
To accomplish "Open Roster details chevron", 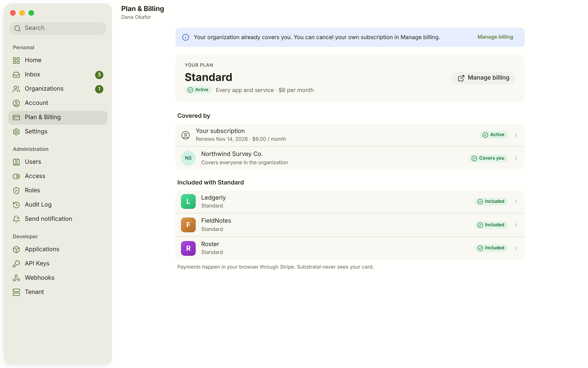I will click(x=516, y=248).
